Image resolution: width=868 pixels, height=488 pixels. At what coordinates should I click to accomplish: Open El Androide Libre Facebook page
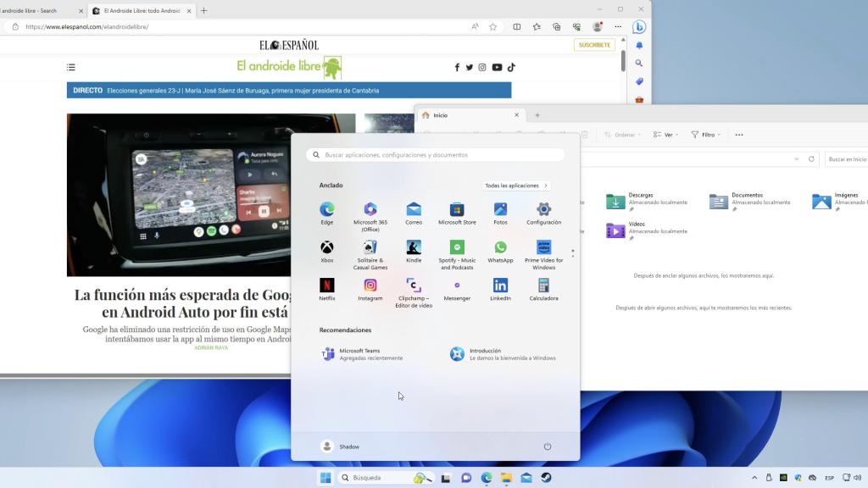[457, 67]
